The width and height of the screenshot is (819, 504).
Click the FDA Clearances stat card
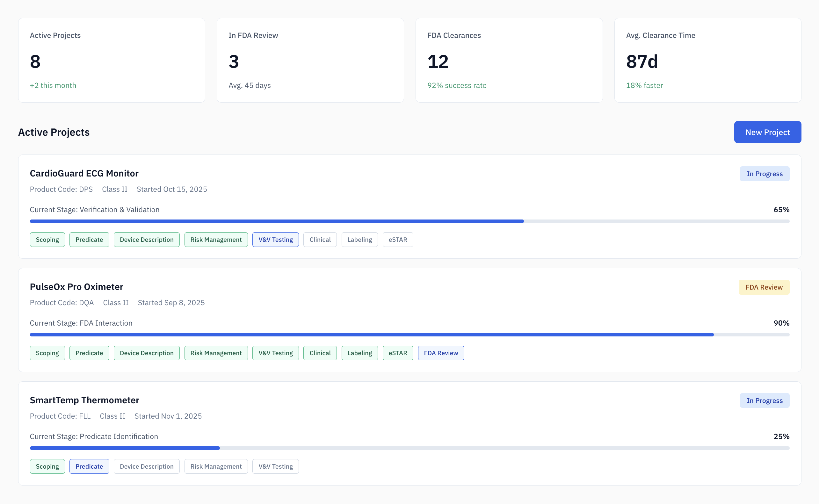pyautogui.click(x=509, y=60)
